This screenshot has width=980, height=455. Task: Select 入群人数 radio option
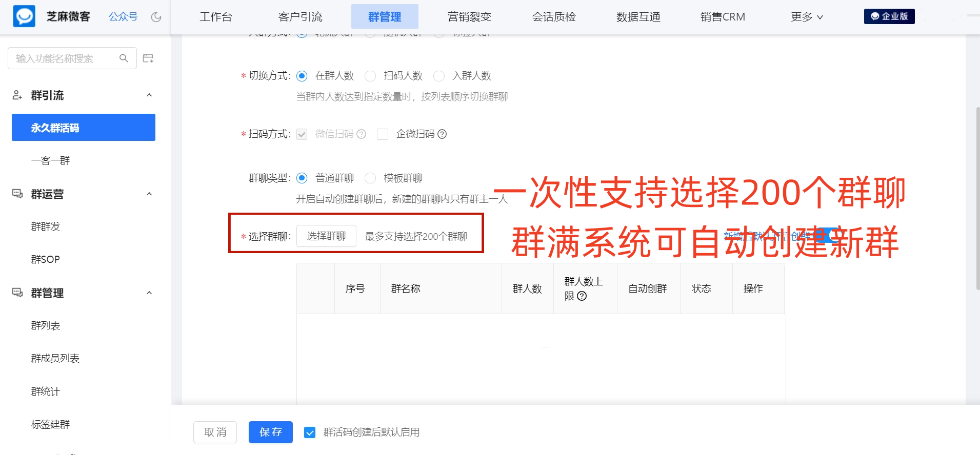[x=439, y=76]
